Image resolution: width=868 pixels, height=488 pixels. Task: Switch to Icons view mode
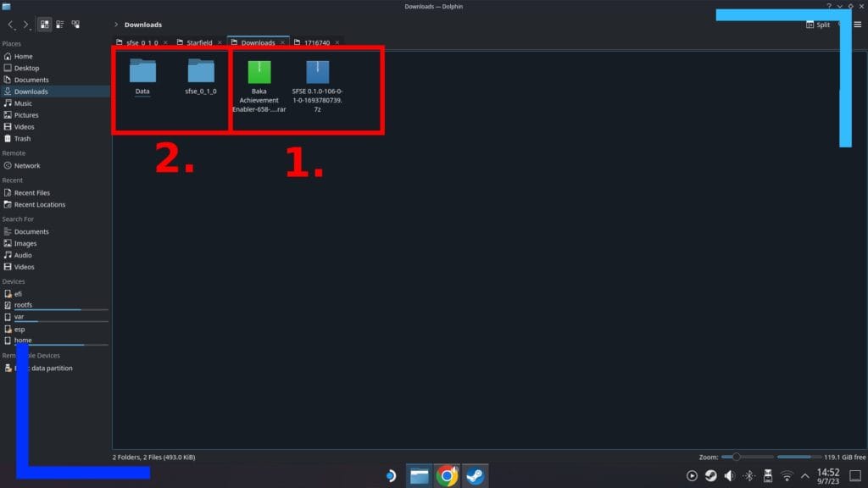click(x=44, y=25)
